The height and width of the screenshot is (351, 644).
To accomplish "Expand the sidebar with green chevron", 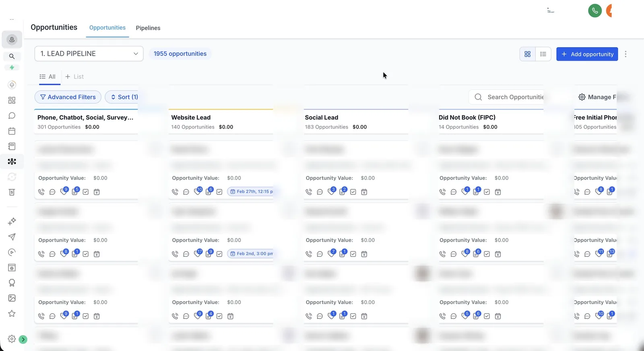I will (23, 339).
